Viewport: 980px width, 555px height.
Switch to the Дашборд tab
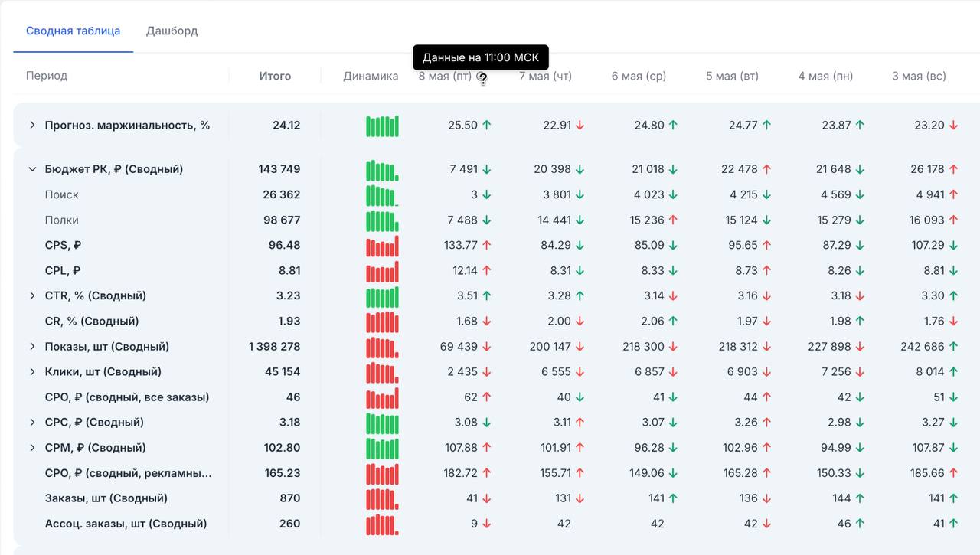[172, 31]
